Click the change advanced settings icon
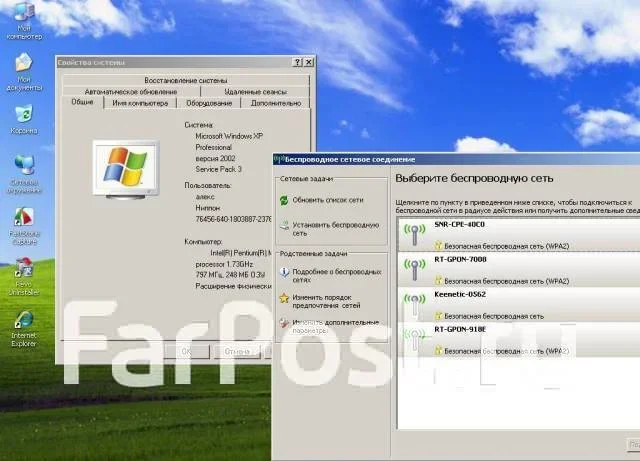Screen dimensions: 640x461 [284, 323]
